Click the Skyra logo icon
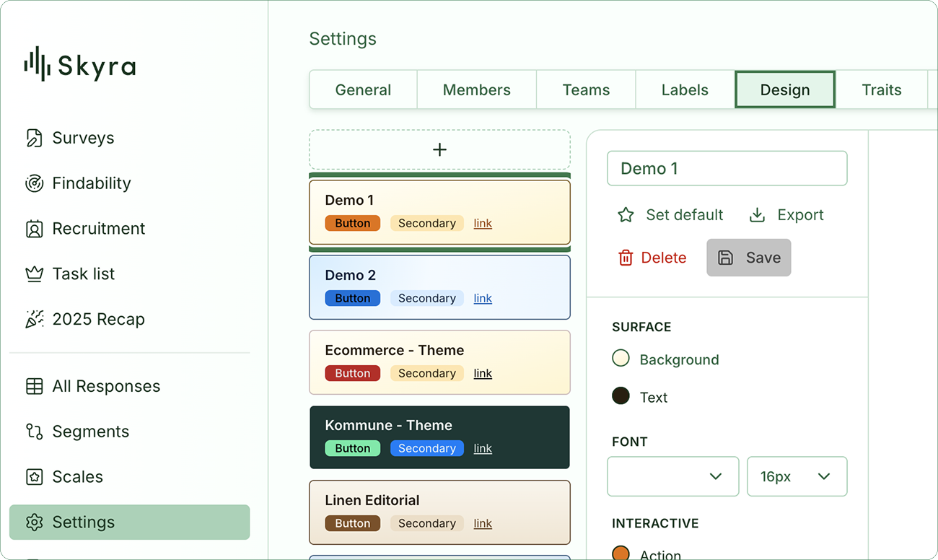This screenshot has width=938, height=560. (37, 64)
